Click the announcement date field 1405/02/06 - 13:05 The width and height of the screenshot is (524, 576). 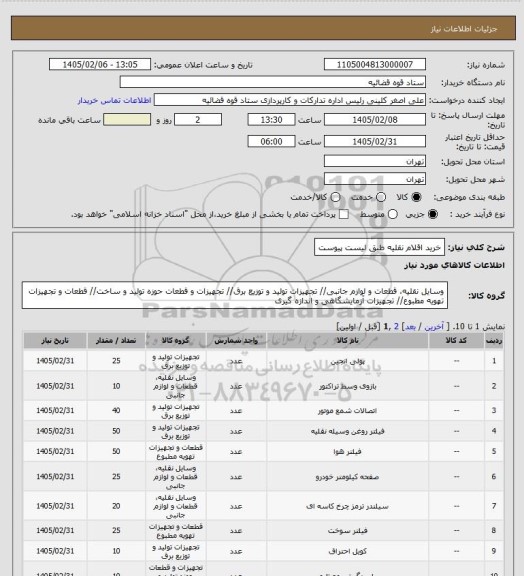coord(100,64)
